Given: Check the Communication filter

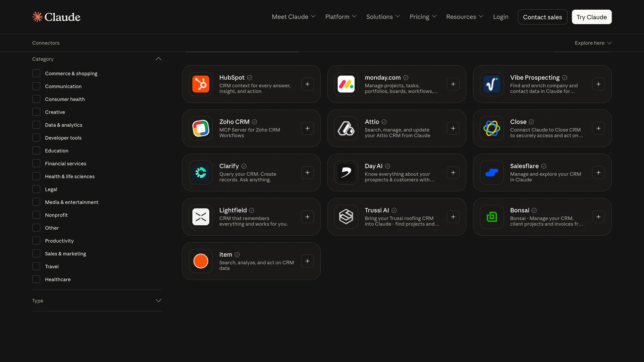Looking at the screenshot, I should point(36,86).
